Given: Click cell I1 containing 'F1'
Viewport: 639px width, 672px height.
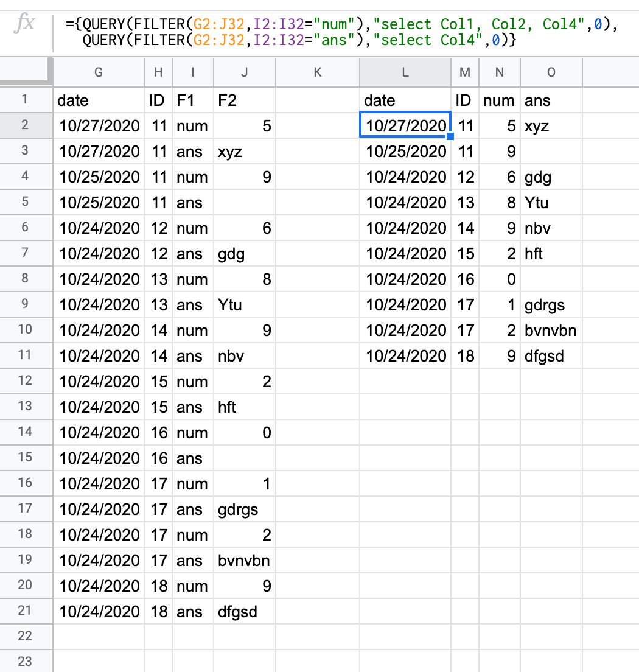Looking at the screenshot, I should (x=193, y=100).
